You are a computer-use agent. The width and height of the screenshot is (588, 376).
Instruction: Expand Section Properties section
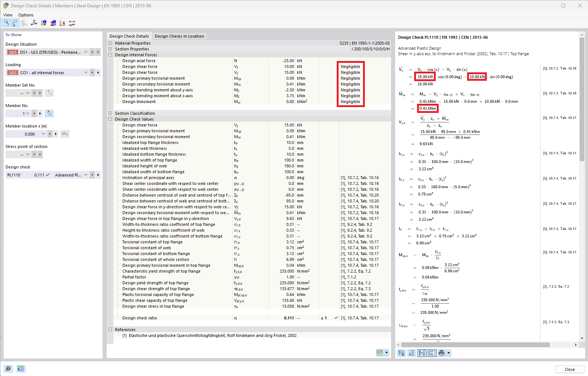coord(110,49)
